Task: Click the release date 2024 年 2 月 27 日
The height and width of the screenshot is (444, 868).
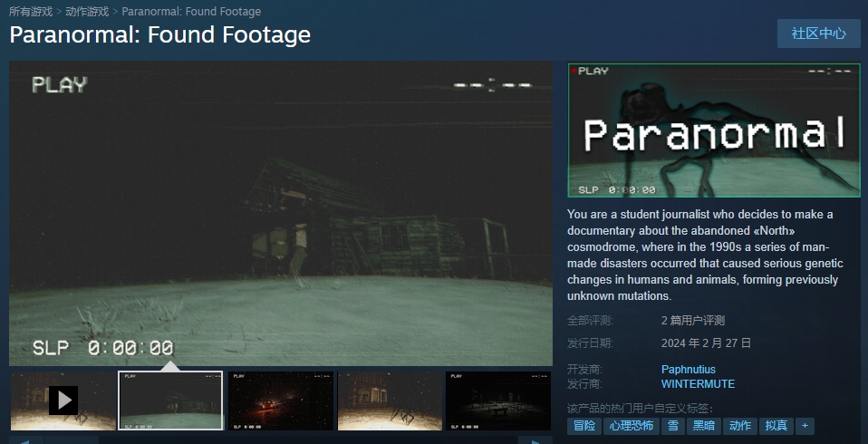Action: [x=707, y=343]
